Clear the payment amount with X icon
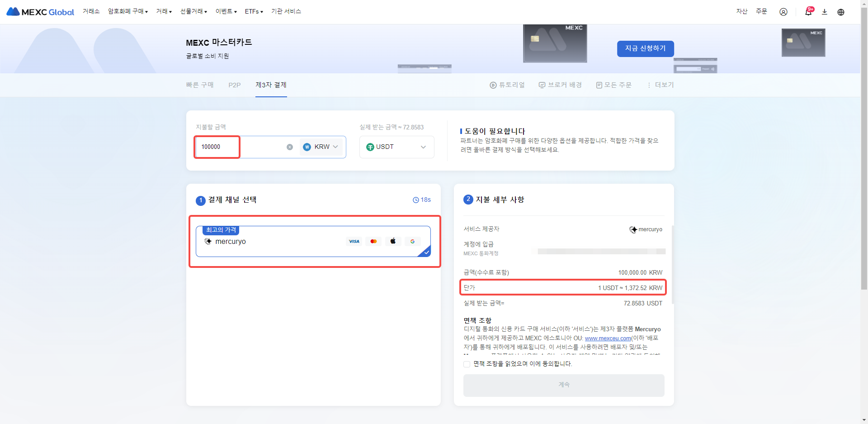Image resolution: width=868 pixels, height=424 pixels. [290, 147]
